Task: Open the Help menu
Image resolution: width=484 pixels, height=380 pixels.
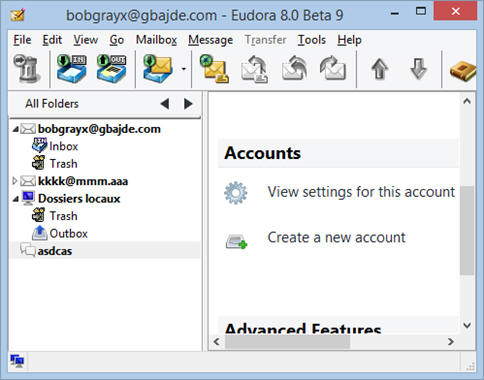Action: click(349, 40)
